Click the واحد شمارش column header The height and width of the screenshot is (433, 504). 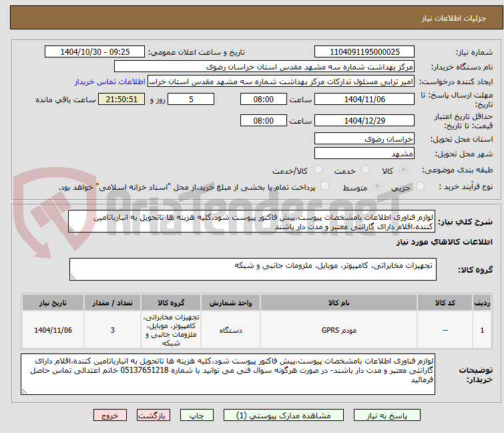(x=230, y=303)
